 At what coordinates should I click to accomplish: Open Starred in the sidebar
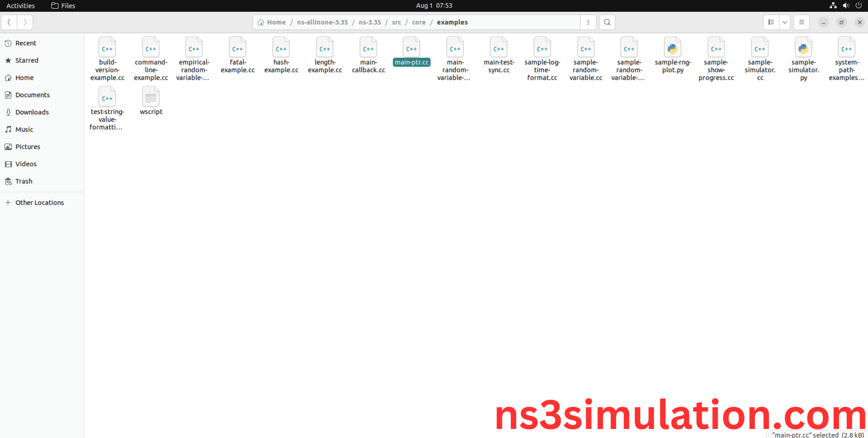tap(27, 60)
